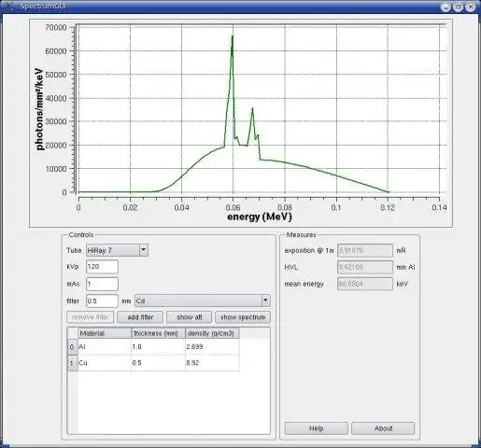Click the show att button
The image size is (481, 448).
[x=190, y=317]
